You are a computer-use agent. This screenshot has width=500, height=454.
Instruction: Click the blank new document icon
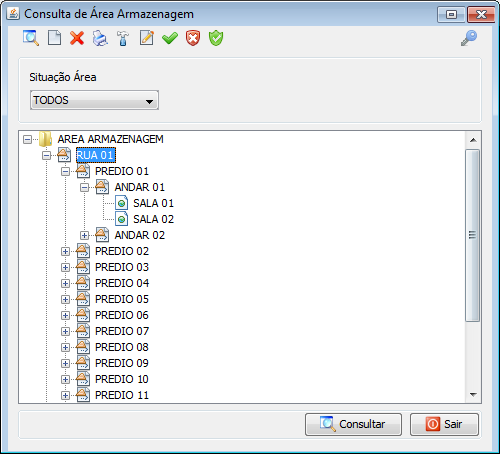click(54, 38)
